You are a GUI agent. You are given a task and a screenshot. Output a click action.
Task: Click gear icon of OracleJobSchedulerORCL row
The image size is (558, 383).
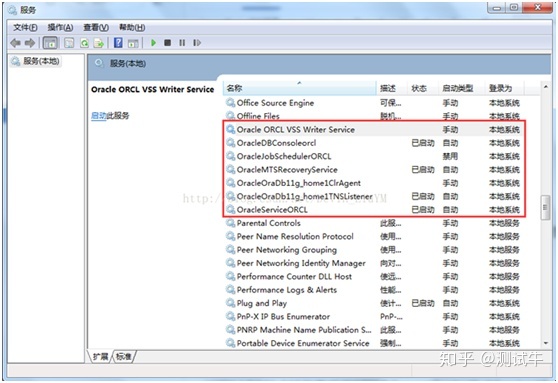(231, 156)
